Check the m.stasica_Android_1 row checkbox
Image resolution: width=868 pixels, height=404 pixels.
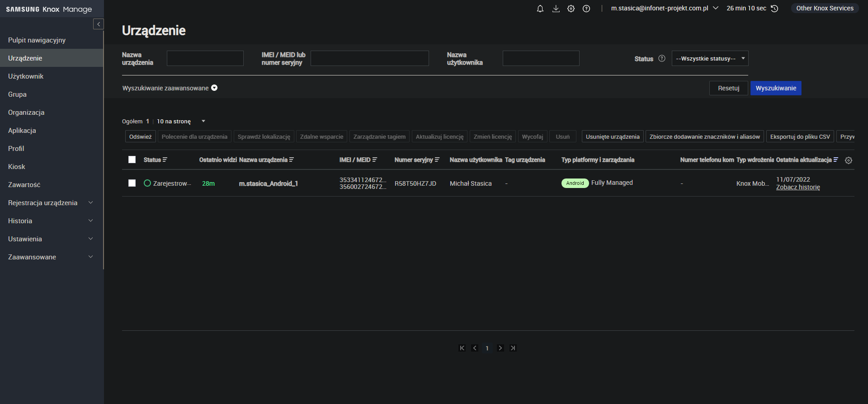coord(132,183)
